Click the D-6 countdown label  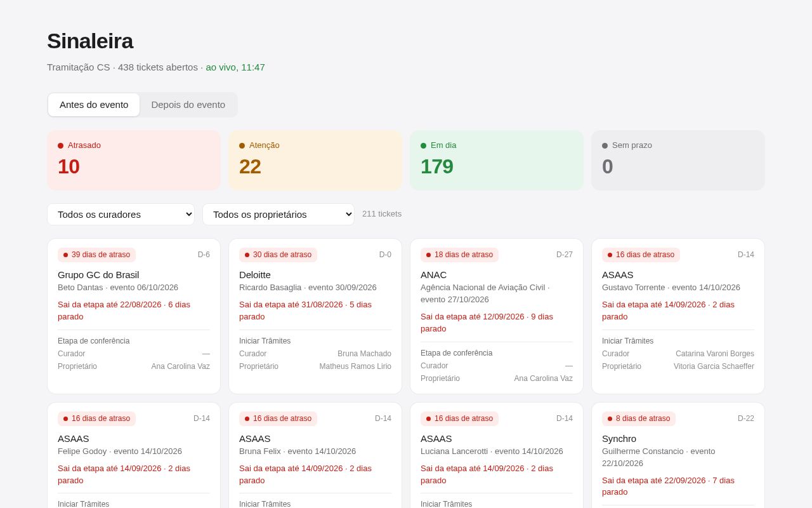(204, 255)
